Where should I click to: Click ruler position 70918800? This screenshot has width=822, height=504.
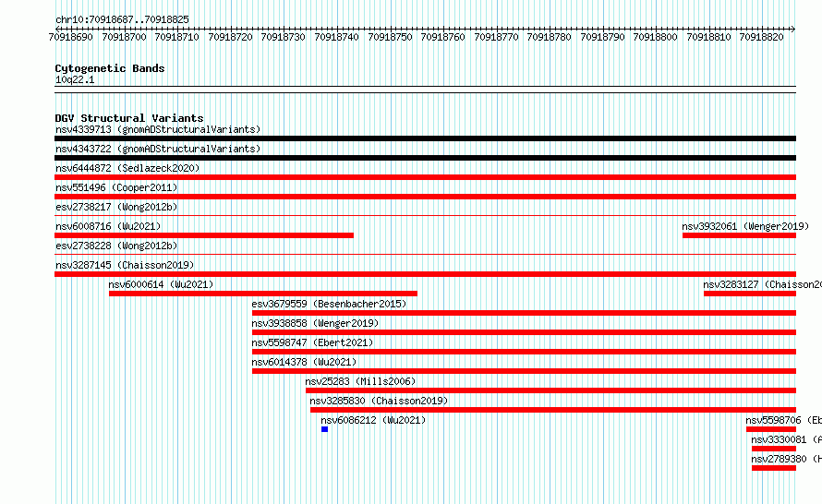(x=655, y=37)
